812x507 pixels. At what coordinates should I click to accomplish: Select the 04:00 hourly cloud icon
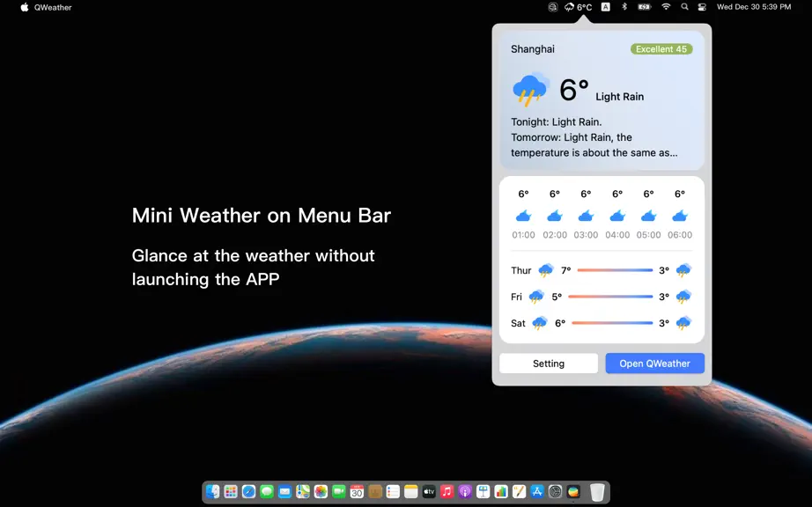pos(617,216)
